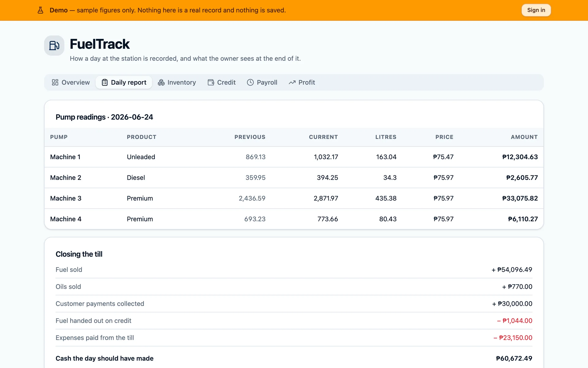
Task: Click the previous reading 359.95
Action: click(x=255, y=178)
